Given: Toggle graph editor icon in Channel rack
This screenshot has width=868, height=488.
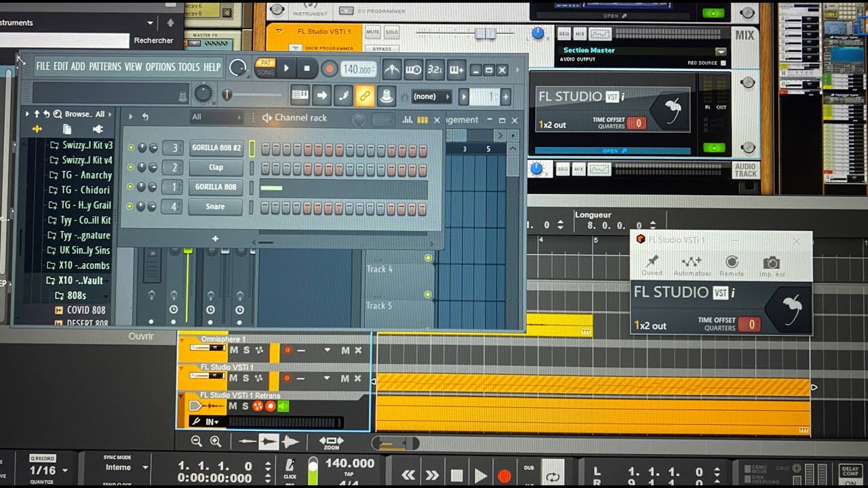Looking at the screenshot, I should [408, 119].
